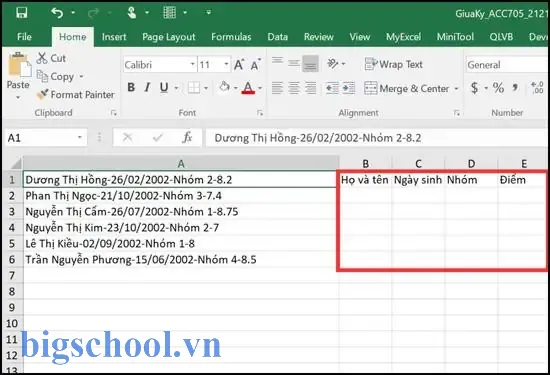Open the File menu

(x=24, y=37)
